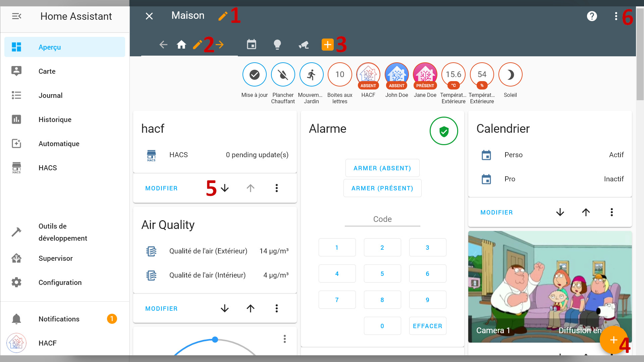Move Air Quality card down
This screenshot has width=644, height=362.
[225, 308]
